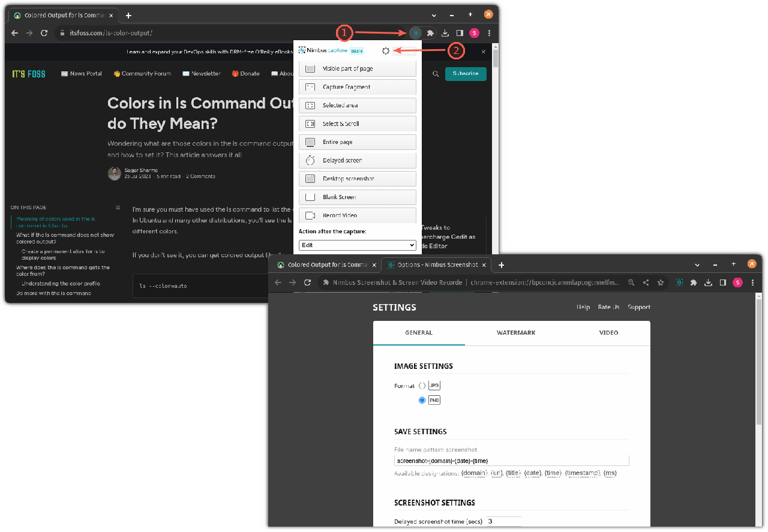Click the share icon in the Options address bar
768x532 pixels.
point(646,282)
